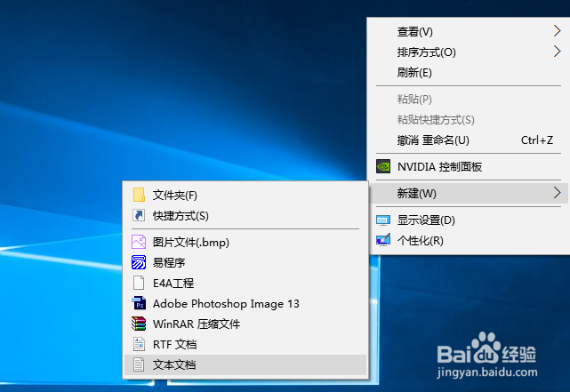Expand the 新建(W) submenu arrow
The width and height of the screenshot is (570, 392).
(x=557, y=193)
